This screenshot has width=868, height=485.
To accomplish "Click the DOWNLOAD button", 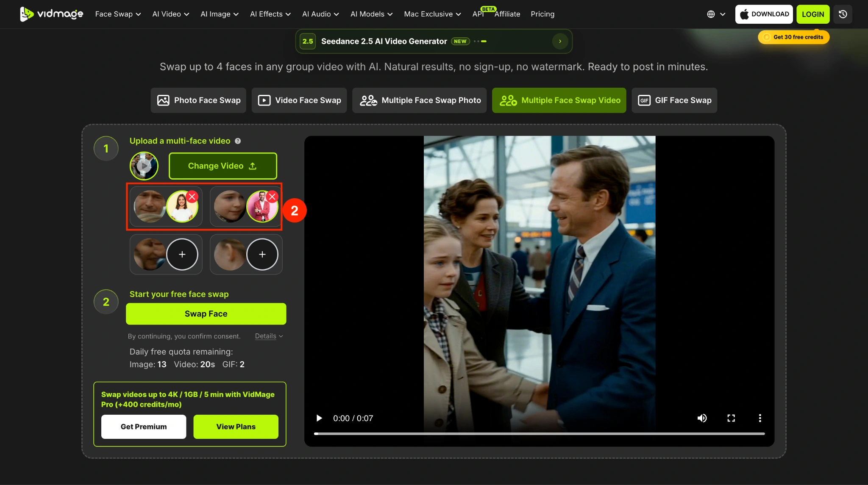I will [764, 14].
